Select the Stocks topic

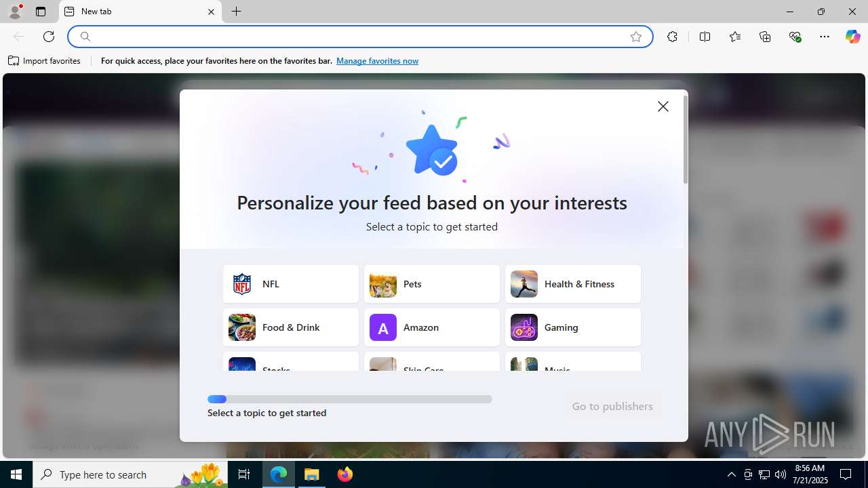pos(291,362)
